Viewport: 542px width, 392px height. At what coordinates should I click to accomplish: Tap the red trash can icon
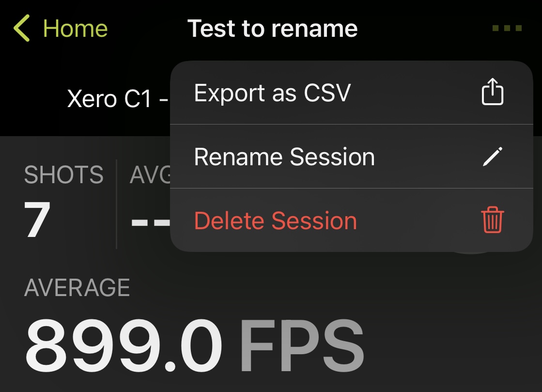(x=493, y=220)
